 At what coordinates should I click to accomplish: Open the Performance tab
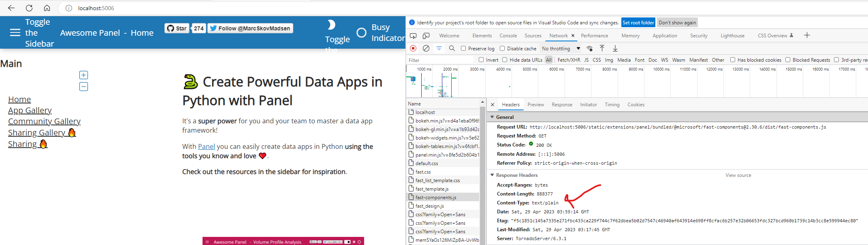(594, 36)
